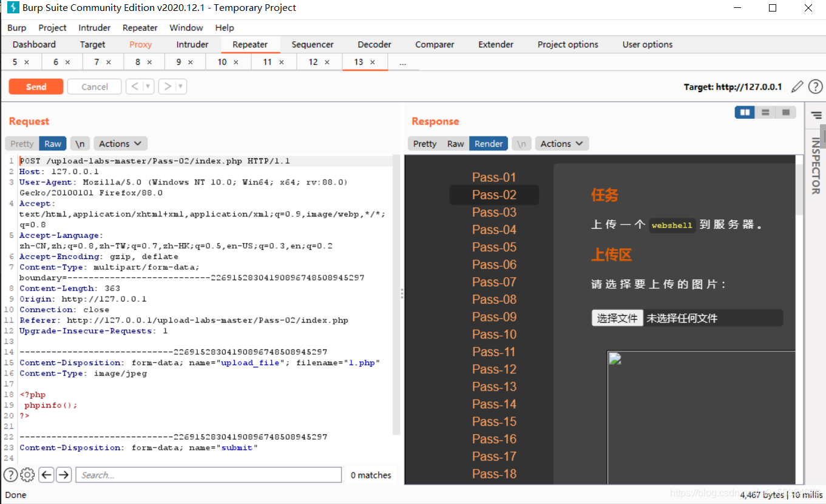Viewport: 826px width, 504px height.
Task: Open the Extender tab
Action: [496, 44]
